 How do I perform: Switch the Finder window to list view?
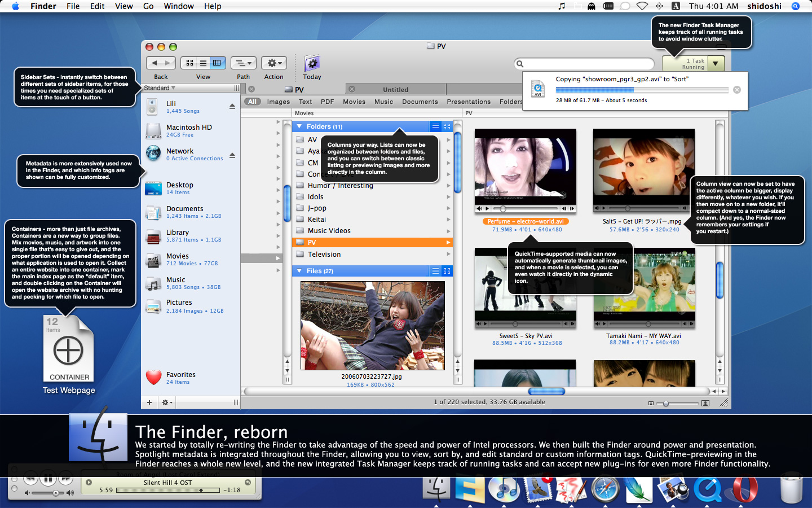(203, 63)
